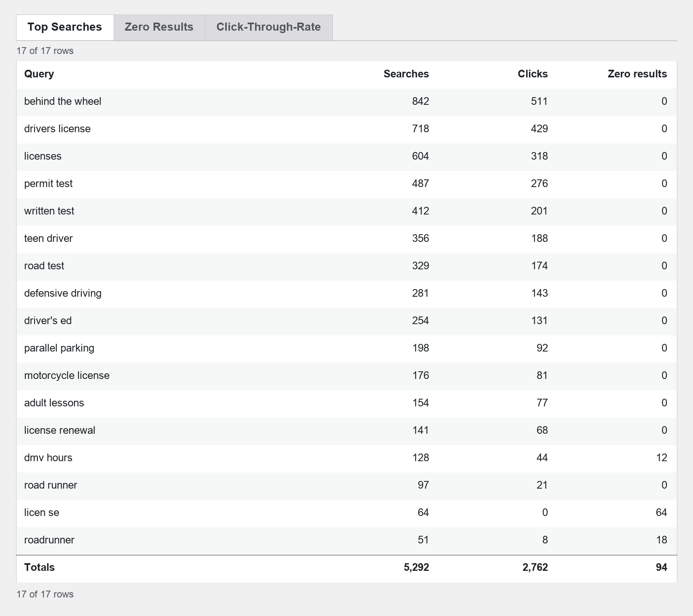
Task: Click the 511 clicks value
Action: tap(539, 102)
